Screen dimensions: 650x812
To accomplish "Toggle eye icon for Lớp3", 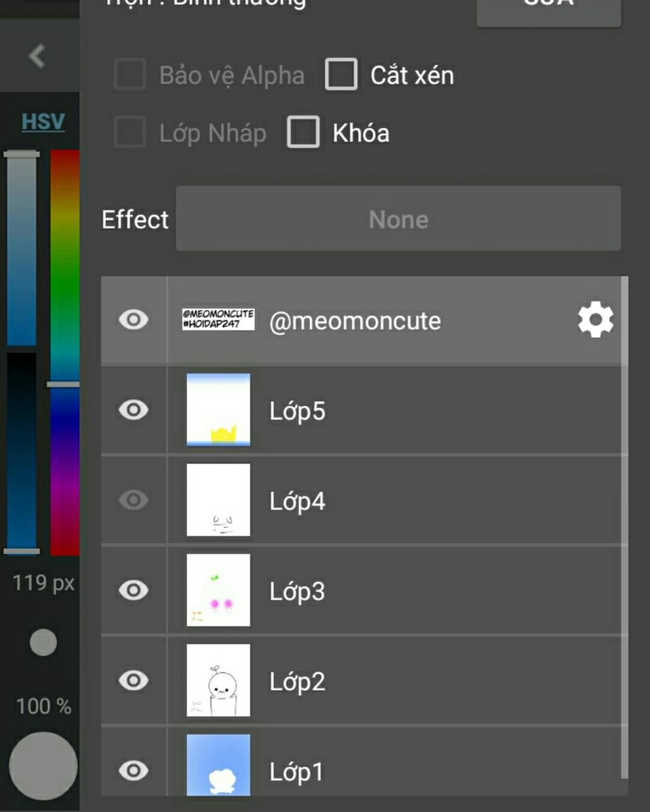I will tap(133, 590).
